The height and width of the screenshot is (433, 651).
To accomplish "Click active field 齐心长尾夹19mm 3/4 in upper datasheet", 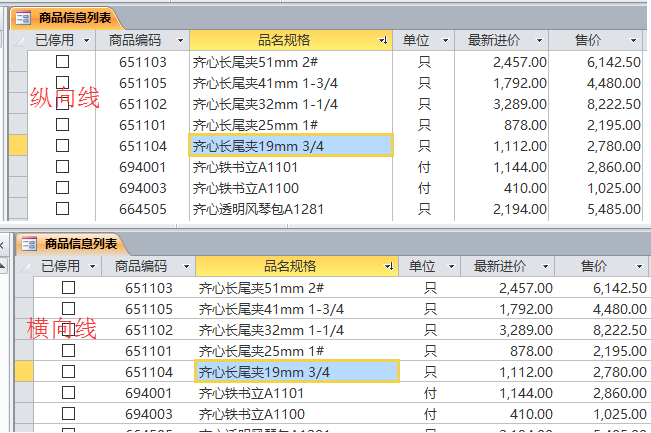I will [291, 146].
